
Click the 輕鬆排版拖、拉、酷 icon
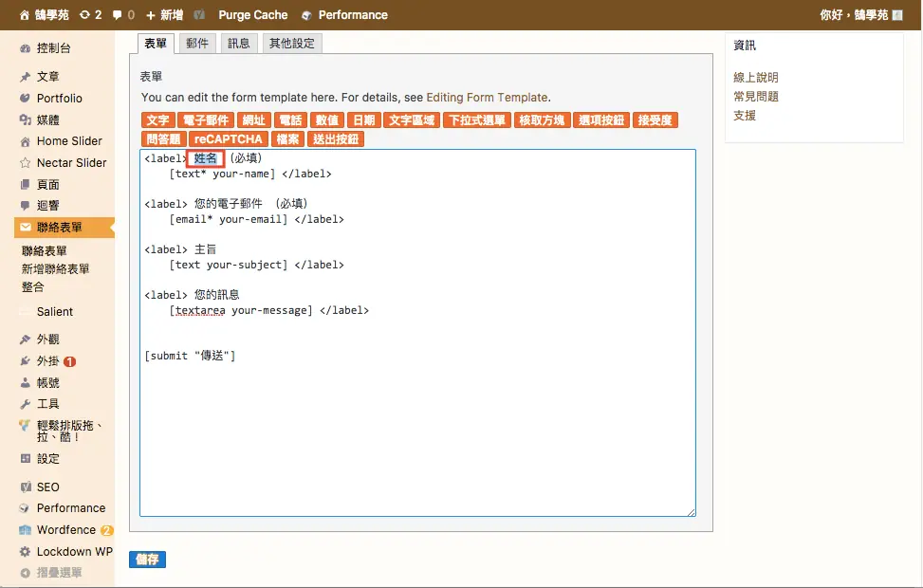[x=25, y=425]
